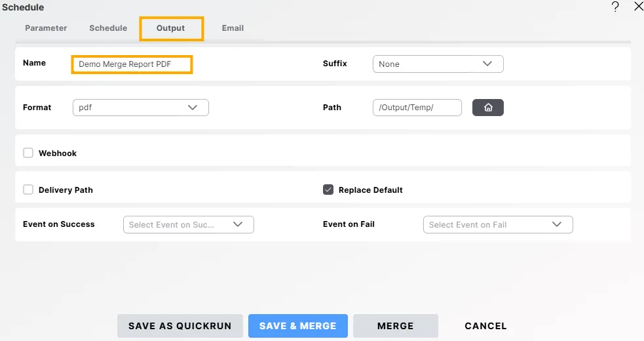Open help via the question mark icon
644x341 pixels.
(x=615, y=7)
